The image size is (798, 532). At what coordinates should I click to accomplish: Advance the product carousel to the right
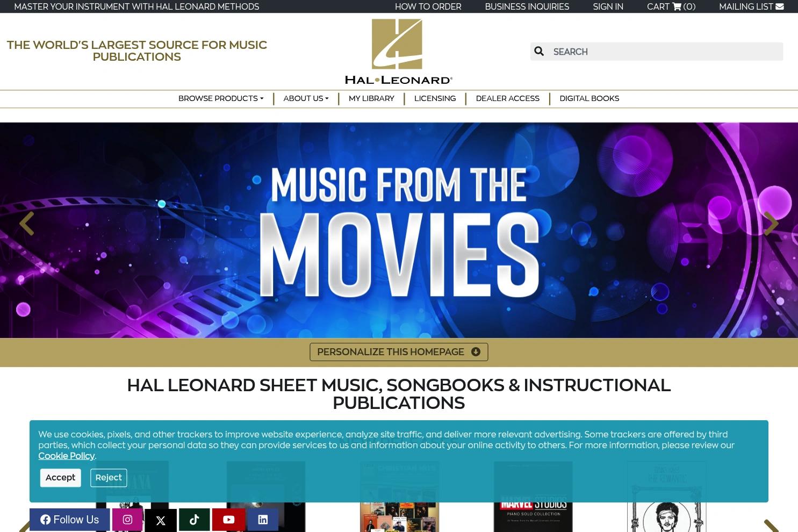771,526
